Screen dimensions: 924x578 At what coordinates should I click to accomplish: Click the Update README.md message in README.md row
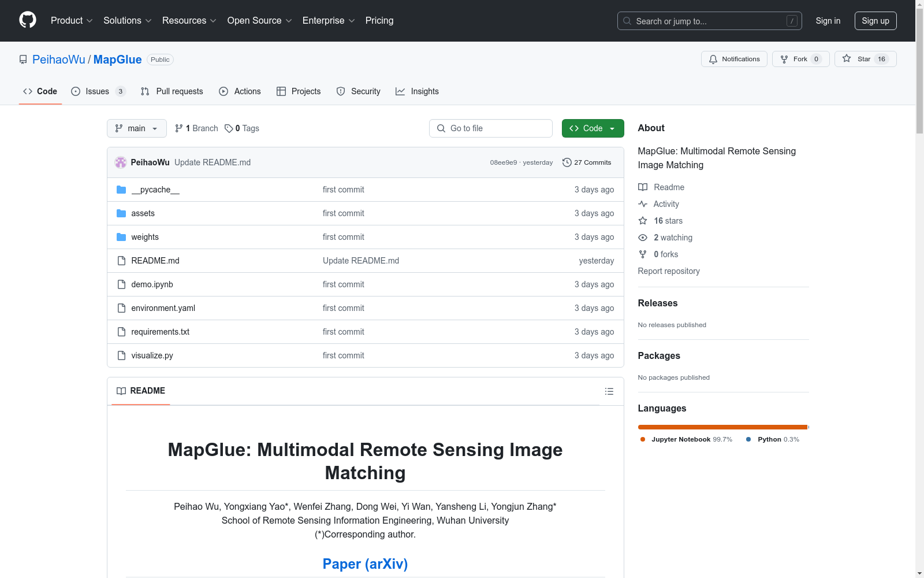[361, 261]
